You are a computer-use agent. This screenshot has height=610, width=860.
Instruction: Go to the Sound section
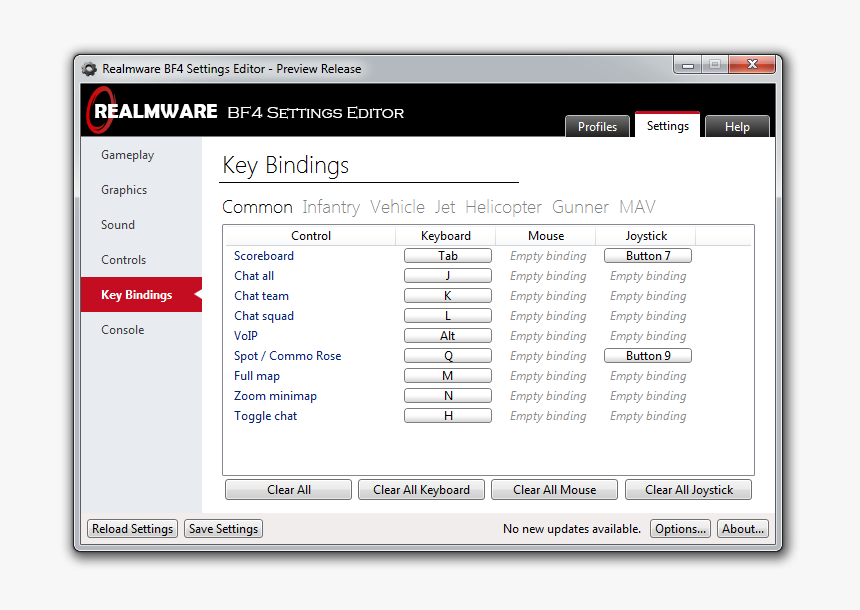pos(118,225)
